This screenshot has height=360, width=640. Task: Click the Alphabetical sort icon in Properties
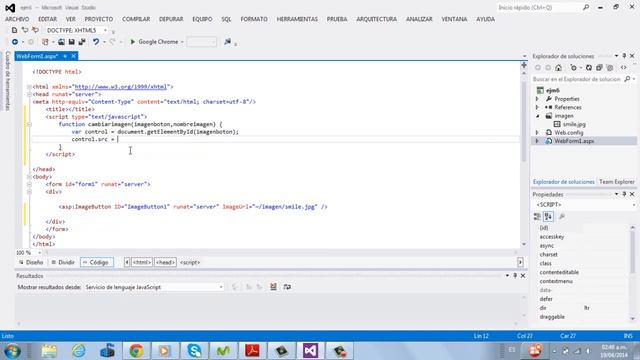point(548,216)
